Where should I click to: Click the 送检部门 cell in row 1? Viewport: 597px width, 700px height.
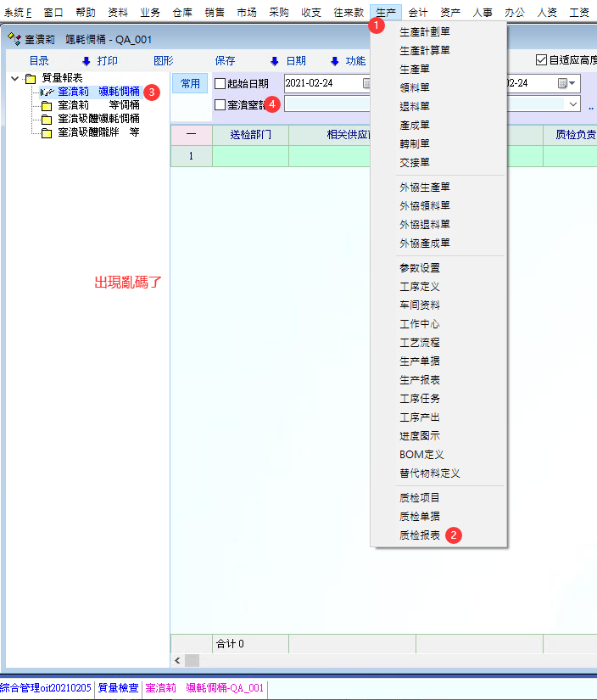(250, 156)
